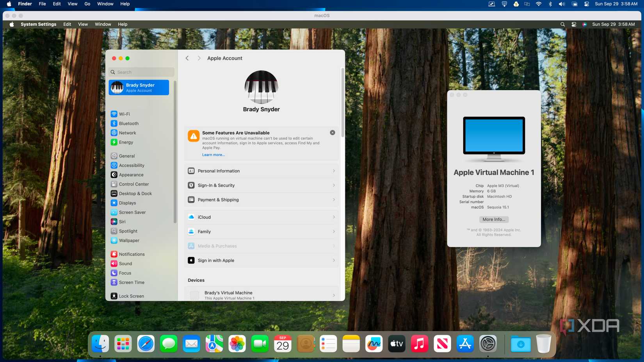Open Screen Time settings
The image size is (644, 362).
[128, 282]
